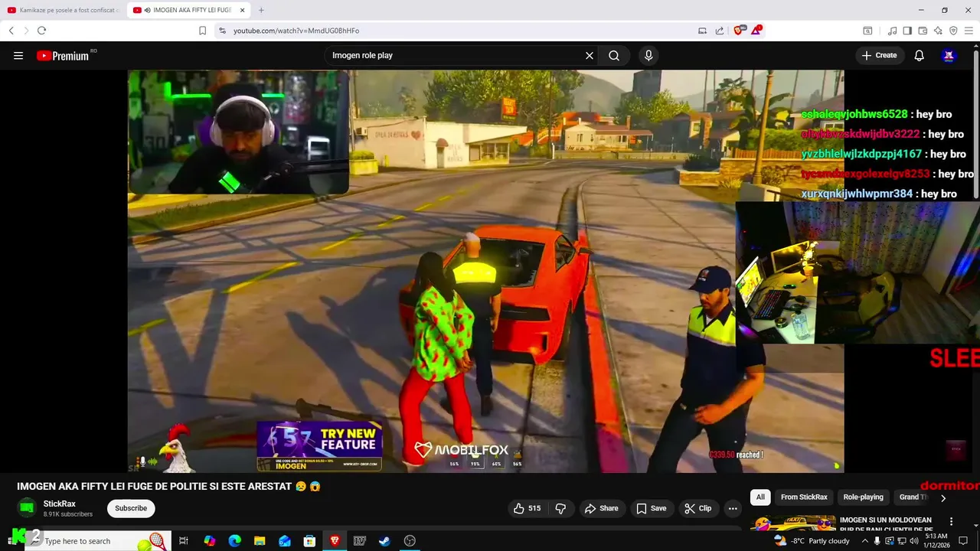The width and height of the screenshot is (980, 551).
Task: Open the recommended IMOGEN video thumbnail
Action: coord(793,523)
